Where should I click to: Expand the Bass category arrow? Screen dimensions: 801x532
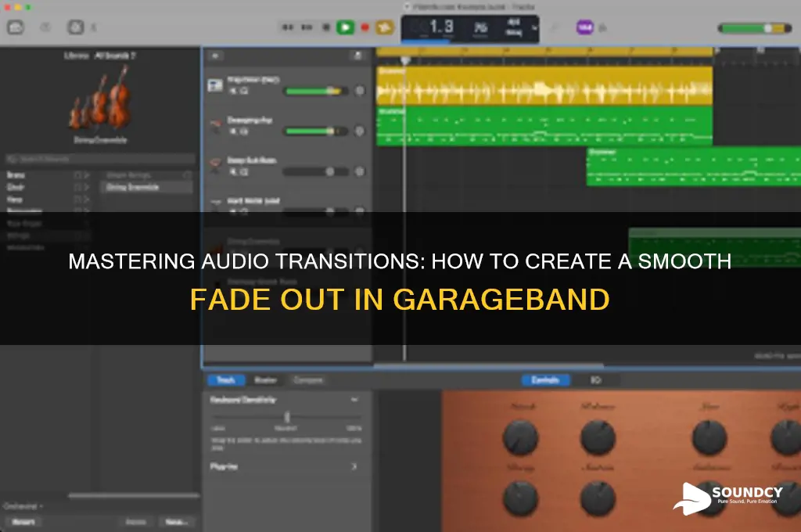(x=86, y=174)
